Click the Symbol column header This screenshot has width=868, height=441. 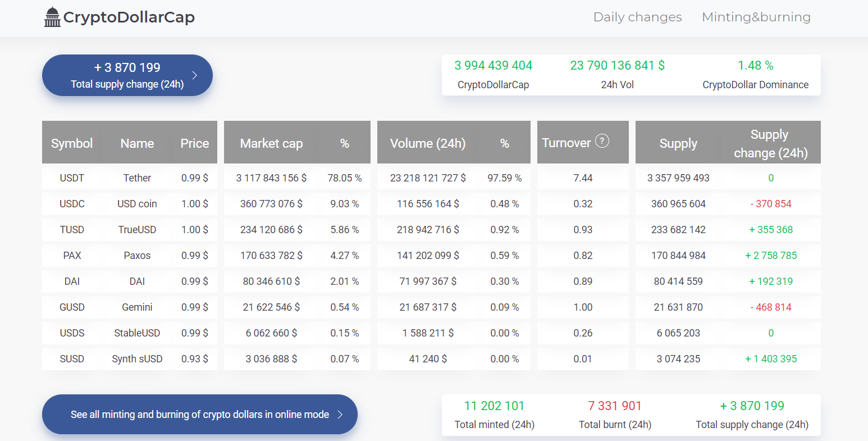pos(72,143)
